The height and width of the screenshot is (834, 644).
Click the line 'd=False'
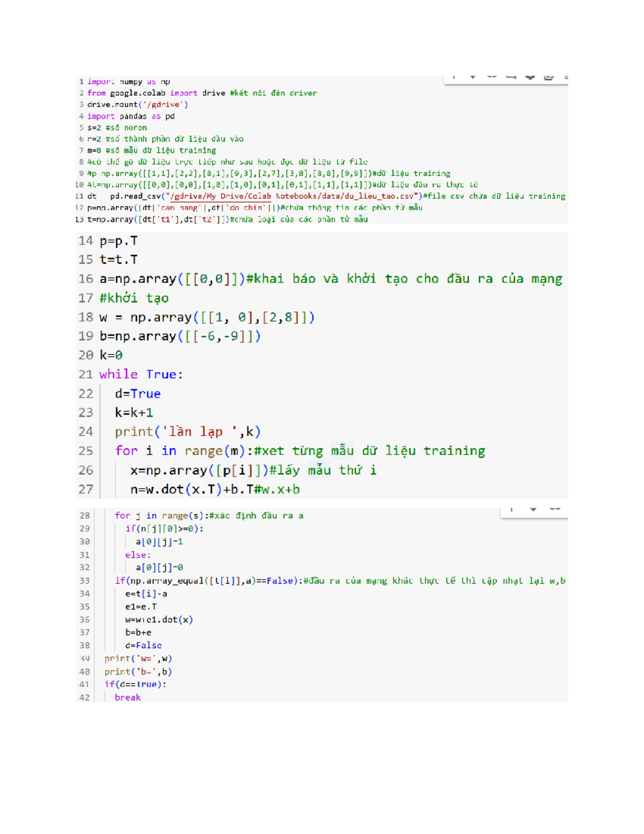(x=143, y=646)
